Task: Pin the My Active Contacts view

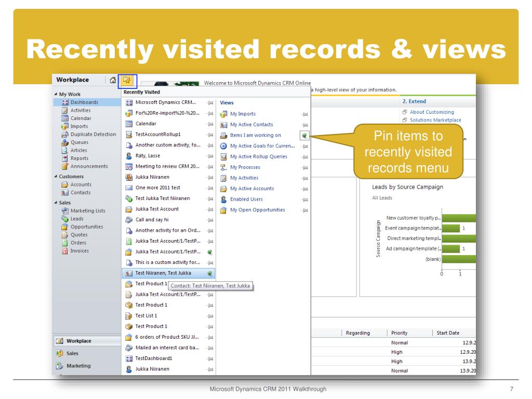Action: coord(305,125)
